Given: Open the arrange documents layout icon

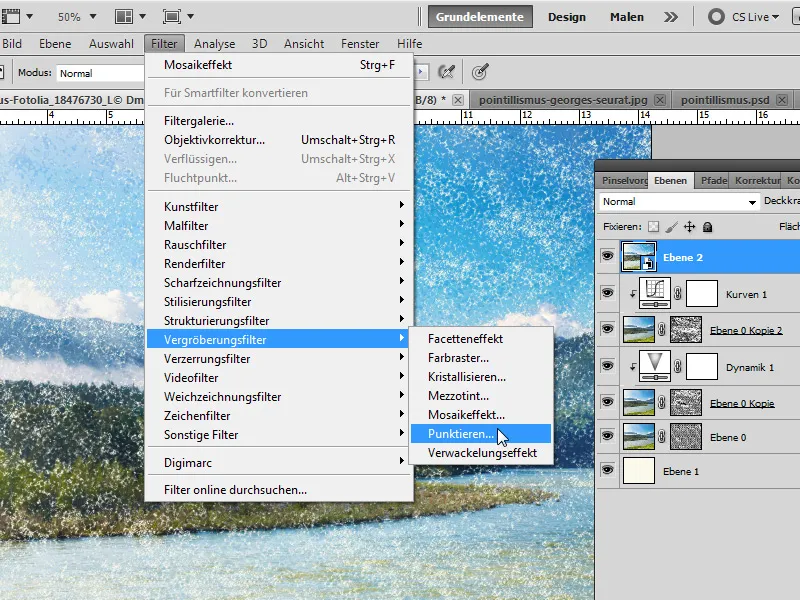Looking at the screenshot, I should click(123, 17).
